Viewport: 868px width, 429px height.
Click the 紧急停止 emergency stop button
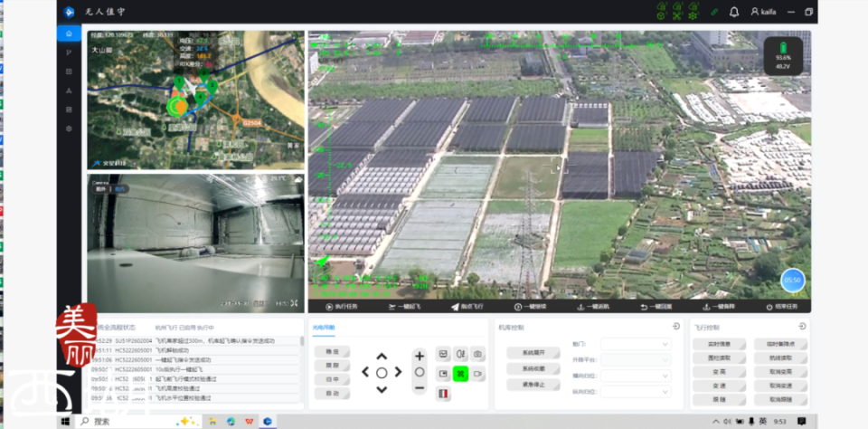[533, 385]
